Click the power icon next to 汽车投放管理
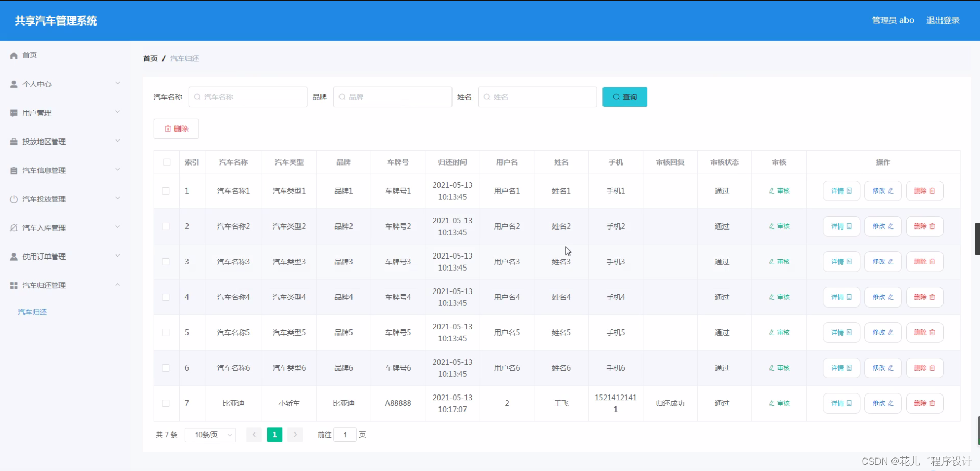980x471 pixels. pyautogui.click(x=14, y=199)
